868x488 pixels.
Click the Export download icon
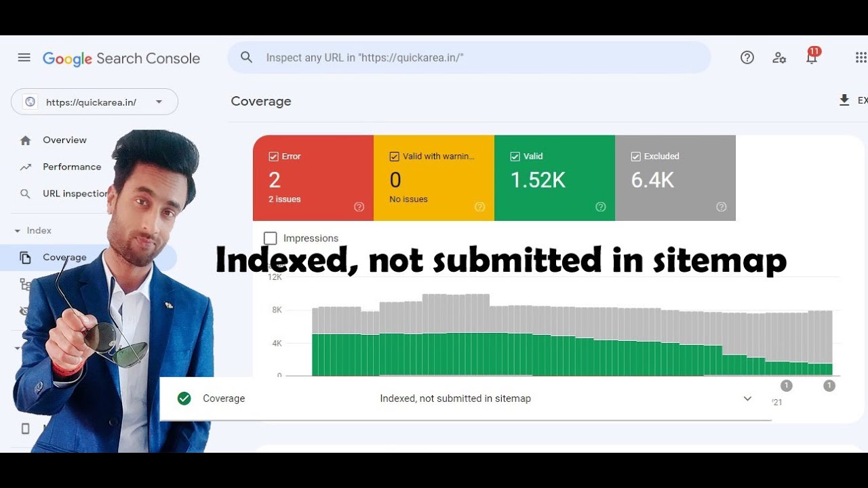[x=844, y=100]
